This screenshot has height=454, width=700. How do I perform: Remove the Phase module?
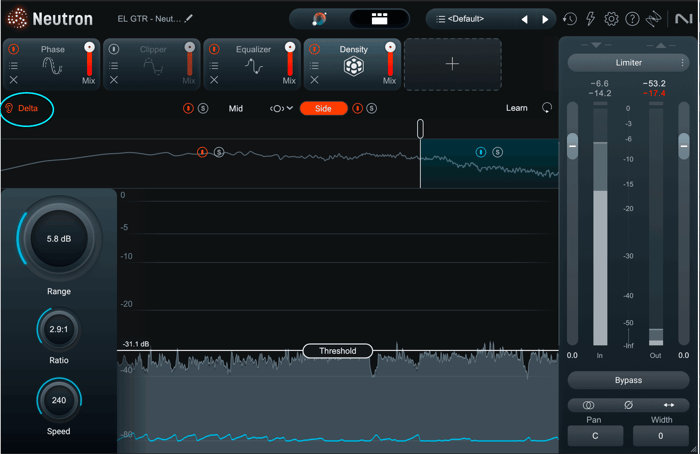[13, 80]
